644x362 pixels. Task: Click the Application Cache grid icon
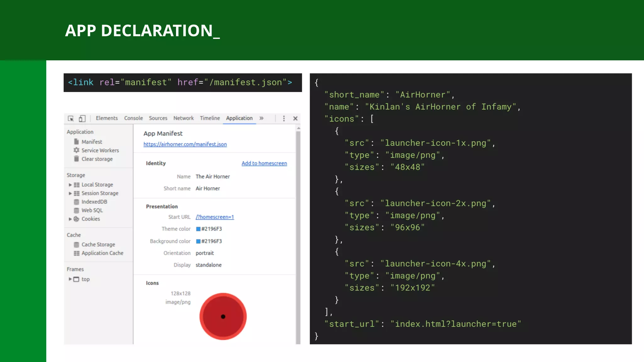pyautogui.click(x=76, y=253)
